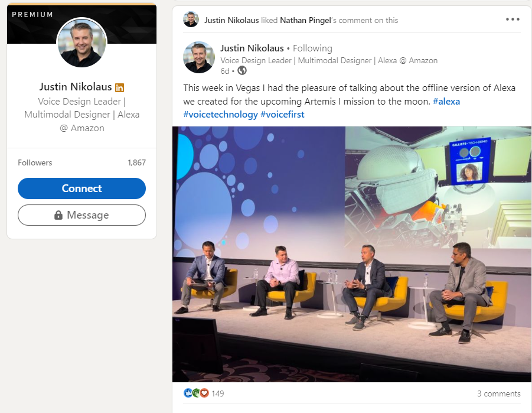Open Nathan Pingel's name in activity header
The height and width of the screenshot is (413, 532).
[305, 20]
